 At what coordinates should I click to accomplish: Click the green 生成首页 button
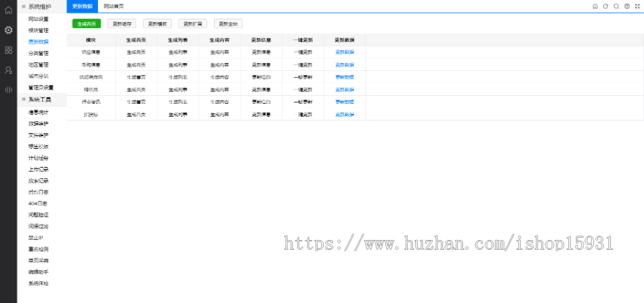coord(87,24)
